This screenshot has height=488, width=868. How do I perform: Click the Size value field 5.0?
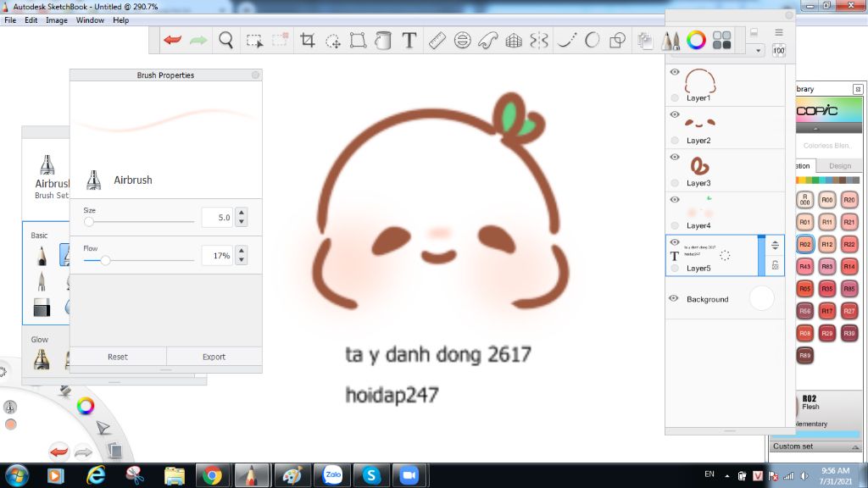tap(217, 218)
